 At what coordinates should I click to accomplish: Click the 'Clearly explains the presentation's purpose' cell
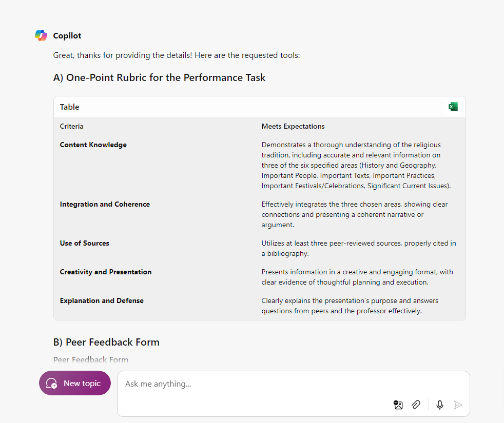[350, 306]
